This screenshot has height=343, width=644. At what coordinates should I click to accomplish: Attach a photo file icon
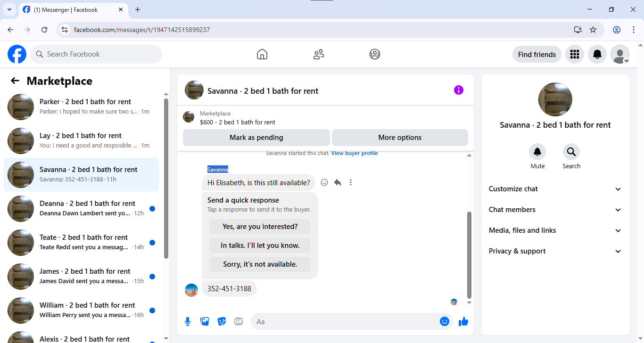pos(205,321)
